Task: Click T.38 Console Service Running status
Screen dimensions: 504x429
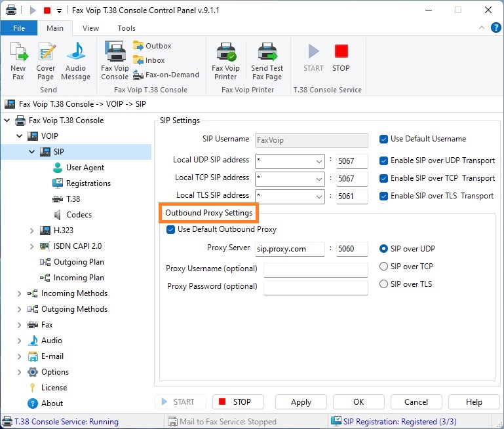Action: pyautogui.click(x=60, y=421)
